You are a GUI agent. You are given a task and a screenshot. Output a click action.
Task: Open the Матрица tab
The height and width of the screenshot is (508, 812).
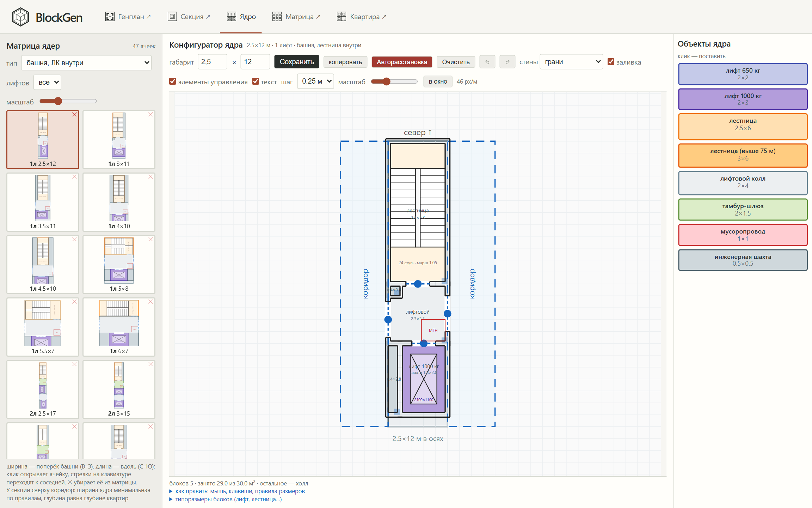click(x=296, y=17)
